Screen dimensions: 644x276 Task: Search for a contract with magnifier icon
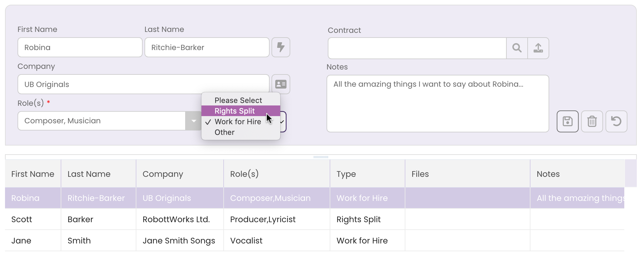(x=517, y=48)
